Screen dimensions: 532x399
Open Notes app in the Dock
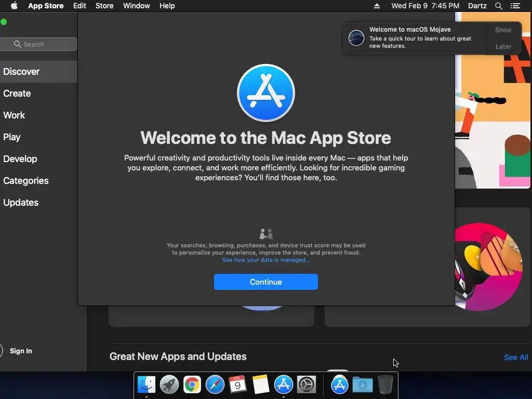(x=261, y=384)
